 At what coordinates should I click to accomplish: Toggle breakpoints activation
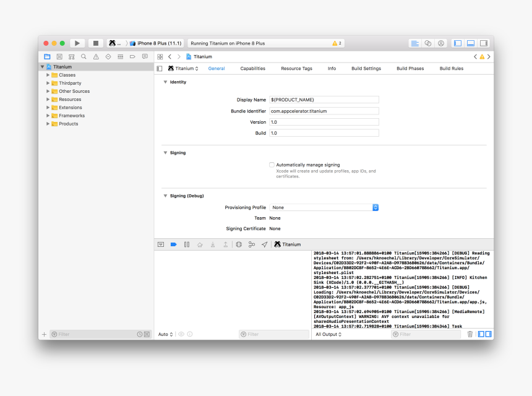point(173,244)
